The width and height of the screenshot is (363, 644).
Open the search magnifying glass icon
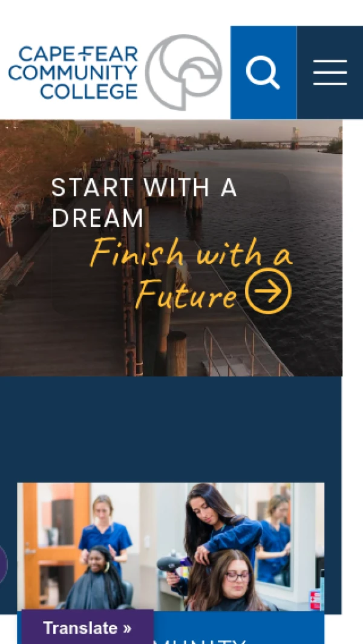click(x=263, y=73)
